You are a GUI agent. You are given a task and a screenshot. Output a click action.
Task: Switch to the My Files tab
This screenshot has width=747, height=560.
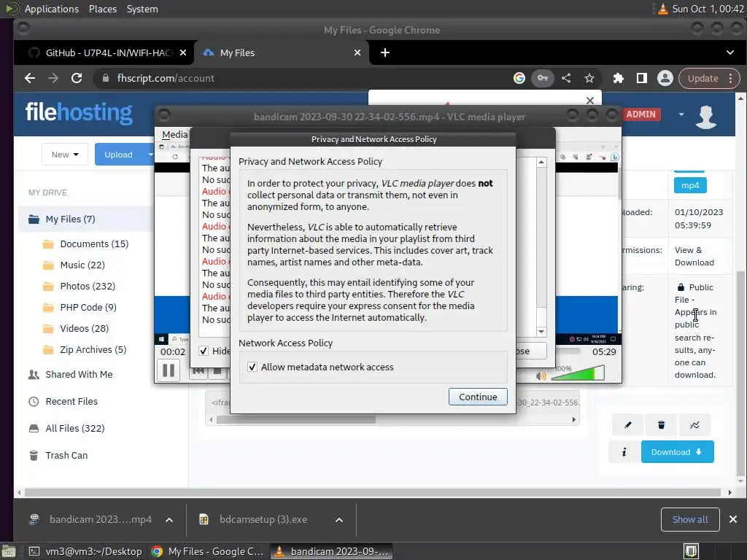point(281,52)
